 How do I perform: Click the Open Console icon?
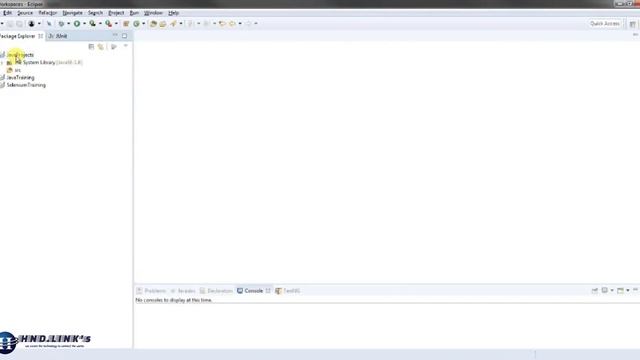tap(620, 291)
